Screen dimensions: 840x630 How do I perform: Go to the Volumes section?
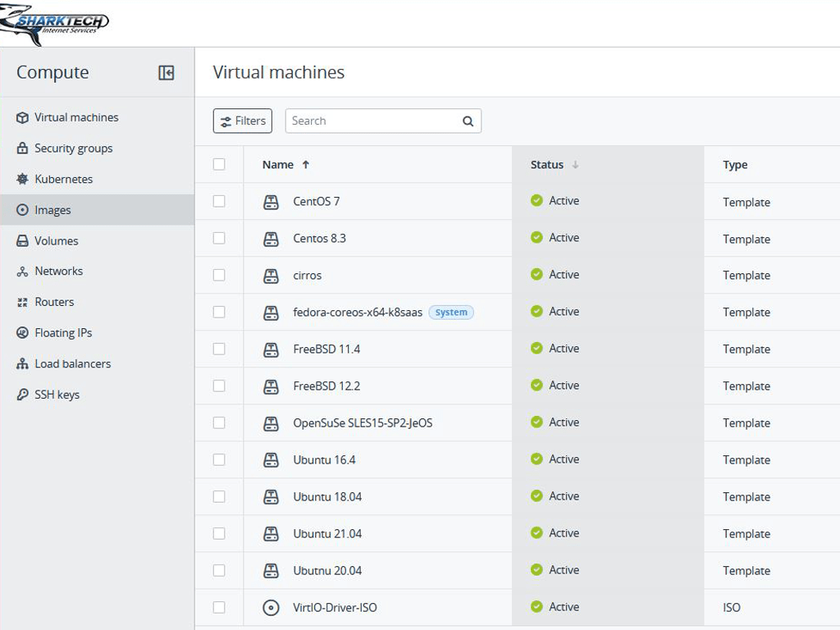tap(56, 241)
